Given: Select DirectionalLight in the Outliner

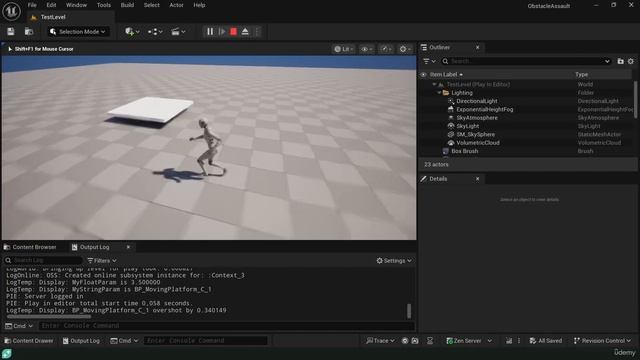Looking at the screenshot, I should pyautogui.click(x=477, y=101).
